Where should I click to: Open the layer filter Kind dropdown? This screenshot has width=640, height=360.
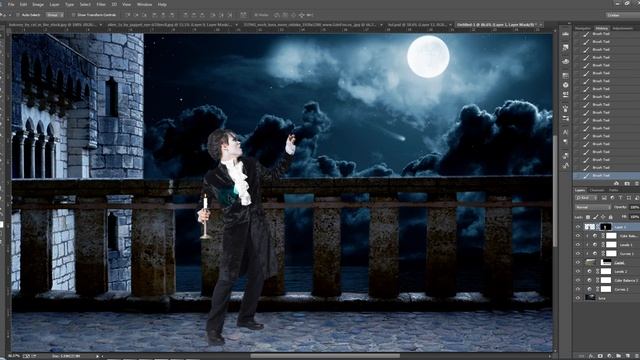coord(585,198)
